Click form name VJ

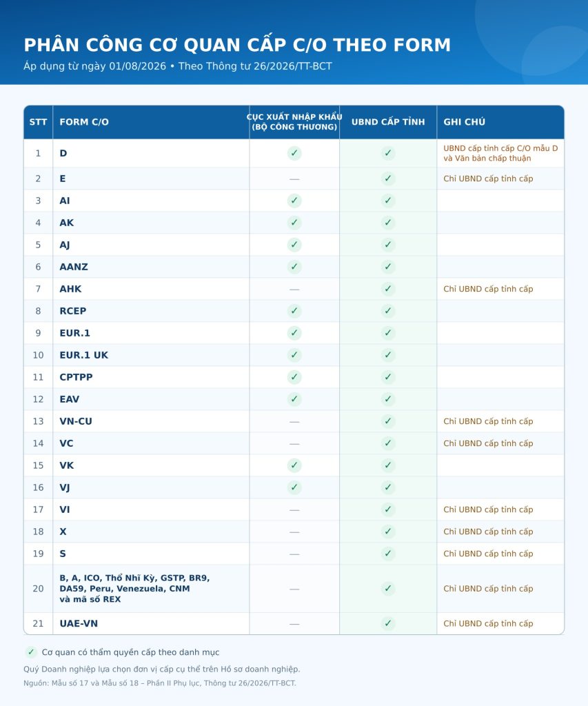(x=65, y=487)
